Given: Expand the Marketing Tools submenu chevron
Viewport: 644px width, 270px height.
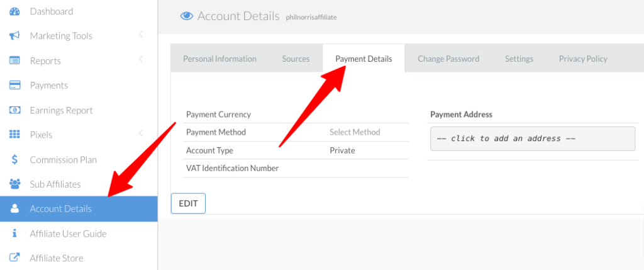Looking at the screenshot, I should coord(141,34).
